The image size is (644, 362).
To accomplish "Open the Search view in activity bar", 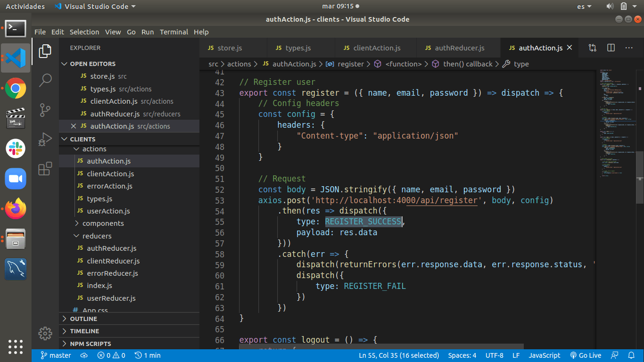I will click(45, 80).
